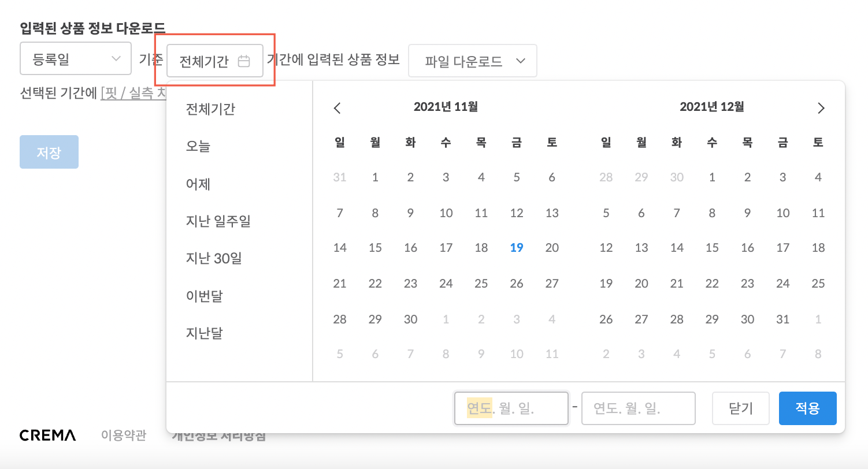Open the 파일 다운로드 dropdown
This screenshot has width=868, height=469.
[472, 60]
